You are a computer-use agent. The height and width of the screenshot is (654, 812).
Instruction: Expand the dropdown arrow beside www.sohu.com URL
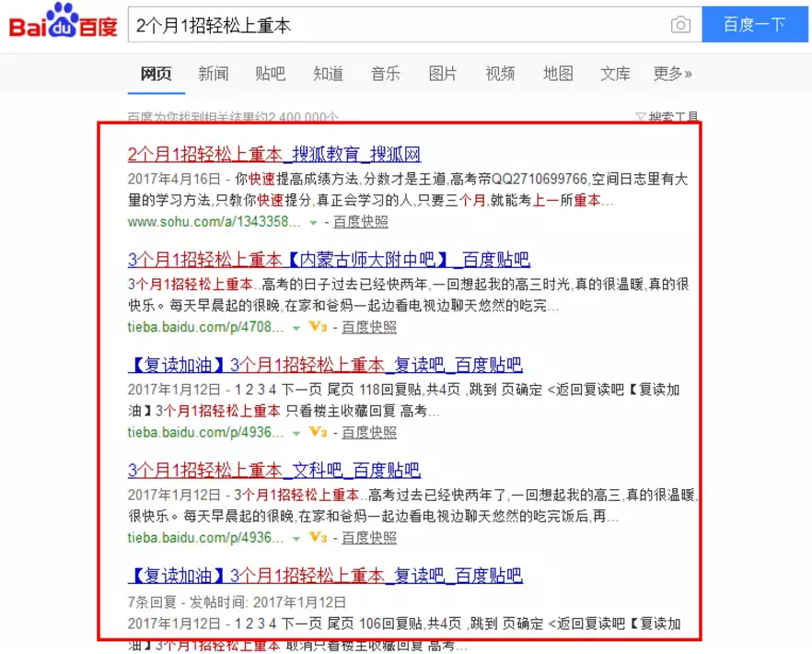click(313, 223)
